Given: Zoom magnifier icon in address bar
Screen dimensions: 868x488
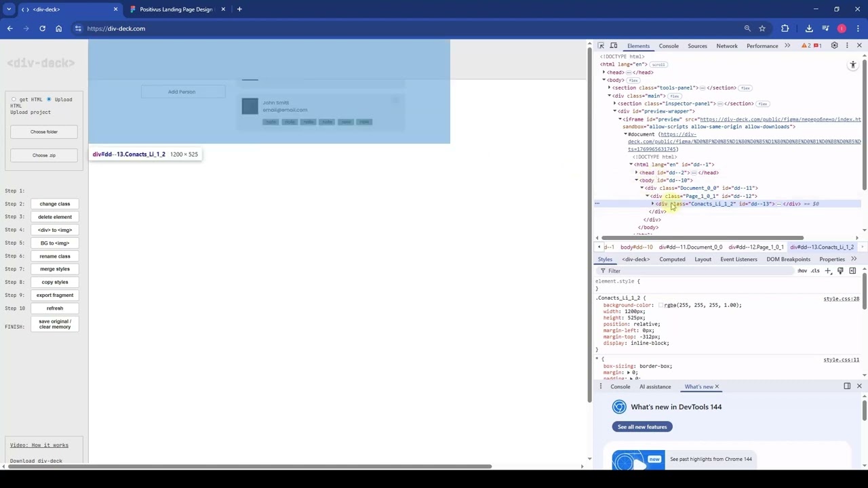Looking at the screenshot, I should (747, 28).
